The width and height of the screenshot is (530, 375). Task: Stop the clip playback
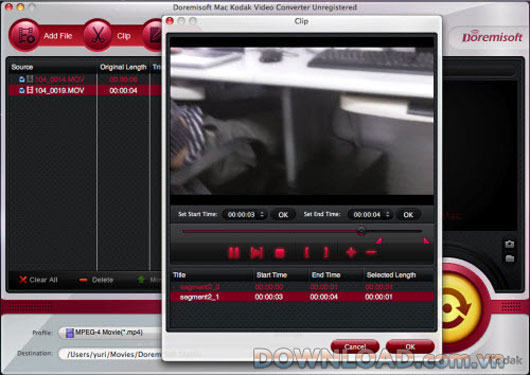pos(280,253)
